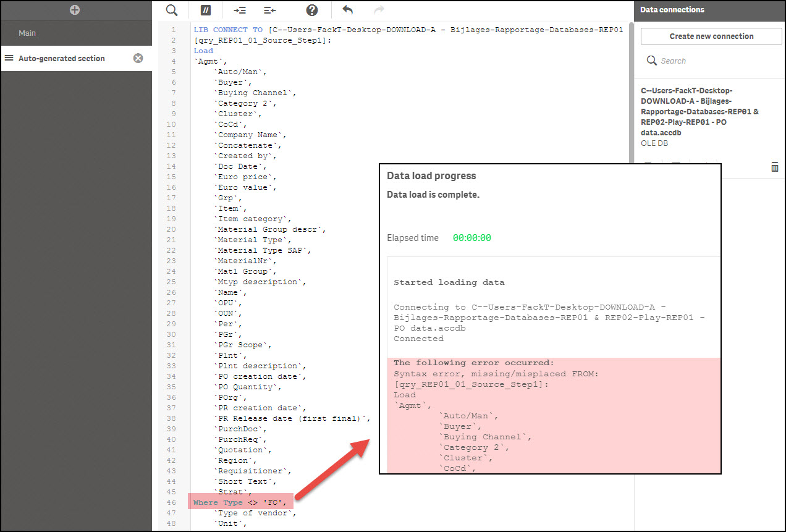The height and width of the screenshot is (532, 786).
Task: Add a new script section with plus icon
Action: [75, 10]
